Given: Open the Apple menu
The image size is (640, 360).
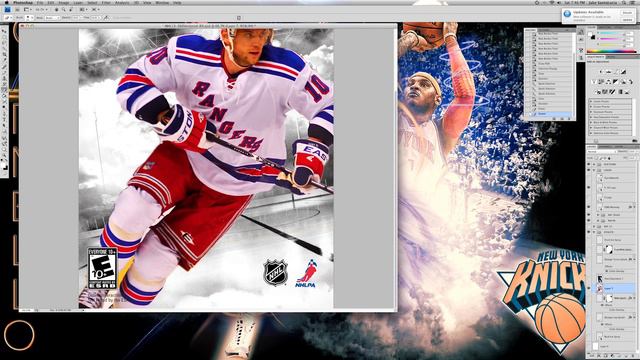Looking at the screenshot, I should (x=7, y=2).
